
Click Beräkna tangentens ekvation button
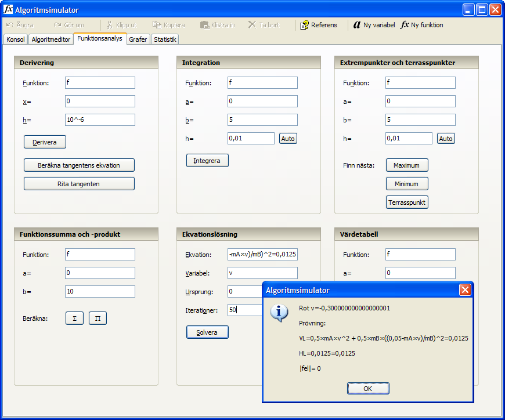tap(79, 165)
